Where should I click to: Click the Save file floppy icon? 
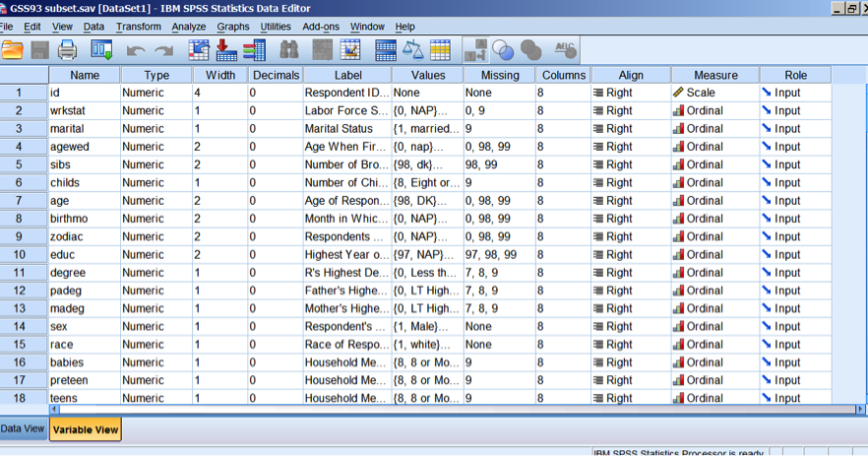tap(39, 50)
